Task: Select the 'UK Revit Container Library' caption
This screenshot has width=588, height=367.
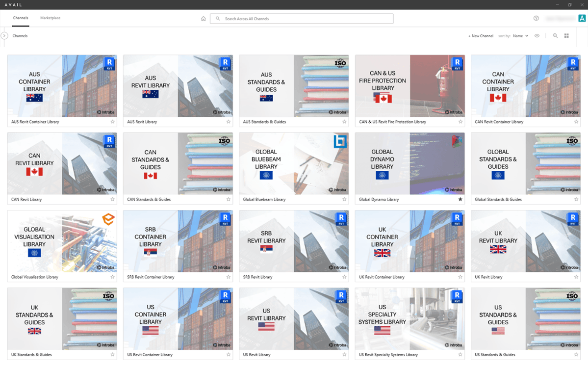Action: coord(382,277)
